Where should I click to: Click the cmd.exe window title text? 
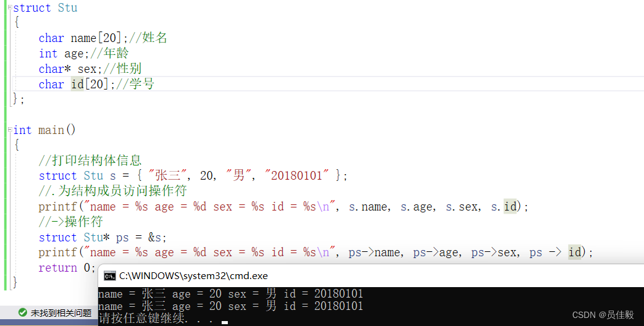pyautogui.click(x=193, y=276)
